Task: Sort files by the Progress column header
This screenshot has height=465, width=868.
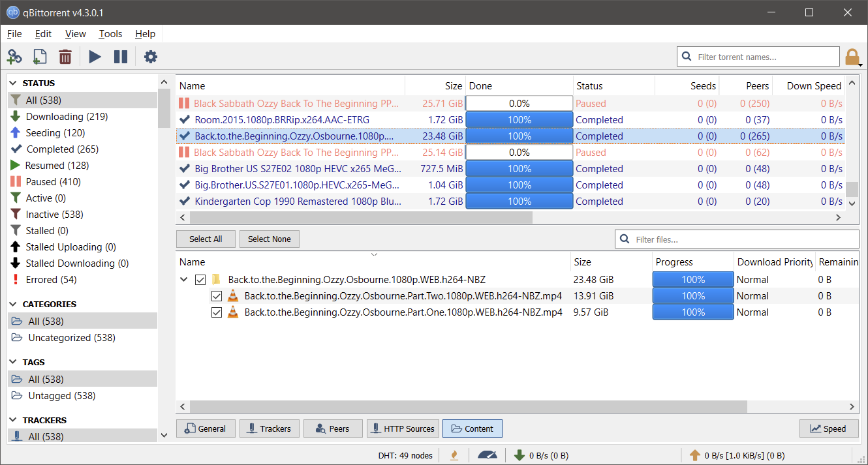Action: 693,262
